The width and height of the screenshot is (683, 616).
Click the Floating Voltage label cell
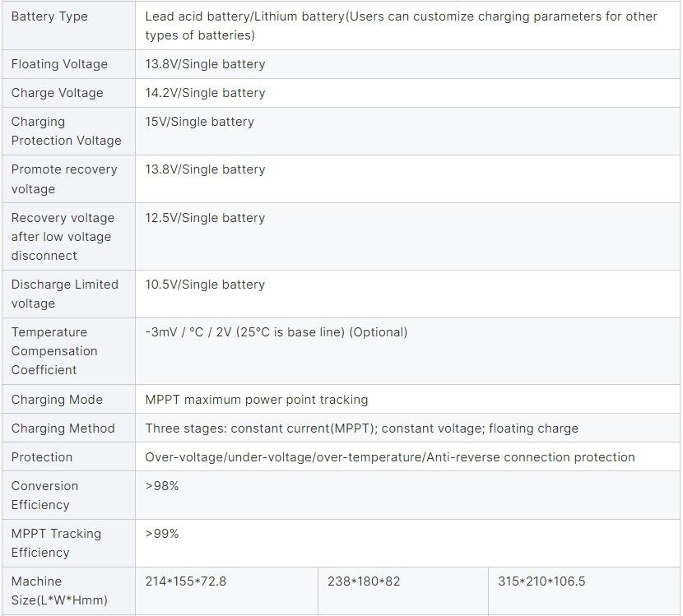pyautogui.click(x=59, y=64)
